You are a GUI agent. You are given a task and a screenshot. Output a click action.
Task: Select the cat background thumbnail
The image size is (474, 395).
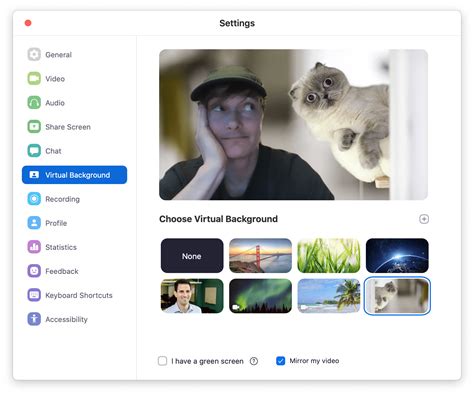(x=397, y=296)
